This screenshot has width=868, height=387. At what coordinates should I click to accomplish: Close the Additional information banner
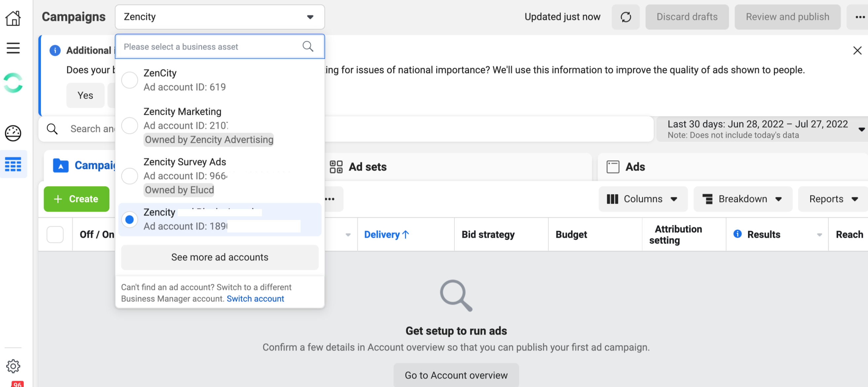tap(857, 51)
